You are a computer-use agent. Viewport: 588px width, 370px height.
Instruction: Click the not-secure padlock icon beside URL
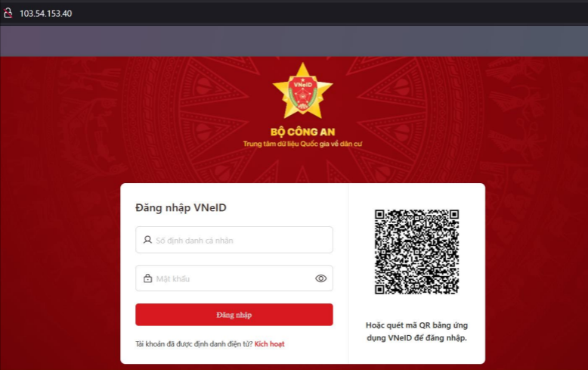click(8, 13)
